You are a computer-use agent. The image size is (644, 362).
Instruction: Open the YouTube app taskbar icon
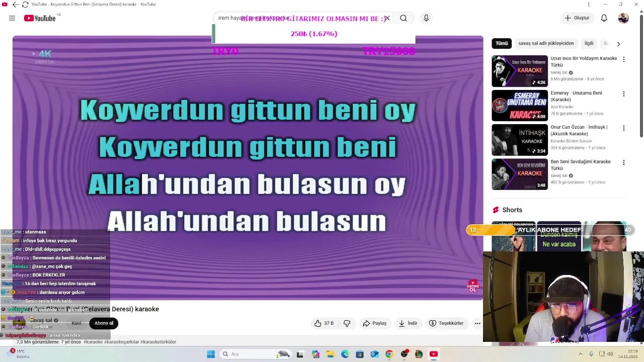[433, 354]
